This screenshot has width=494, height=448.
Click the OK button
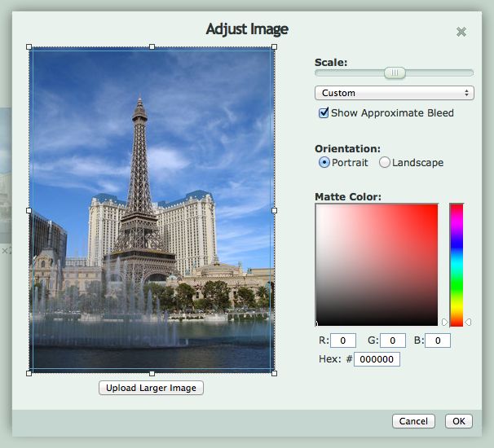[x=459, y=421]
